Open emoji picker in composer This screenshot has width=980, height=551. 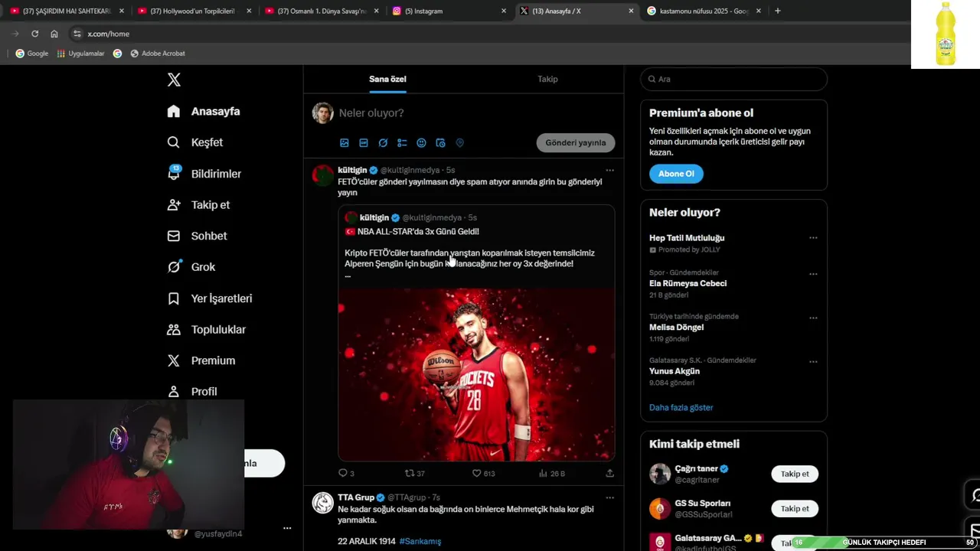(421, 142)
